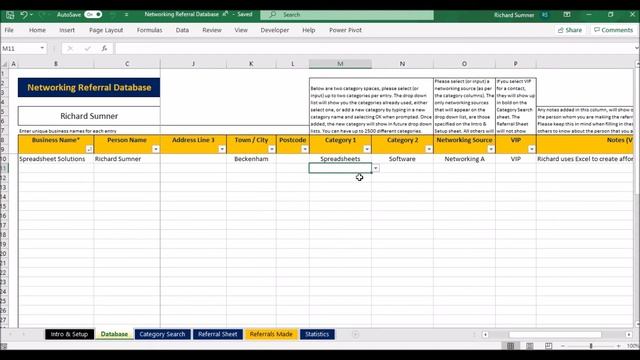This screenshot has height=360, width=640.
Task: Select the Beckenham cell
Action: click(251, 159)
